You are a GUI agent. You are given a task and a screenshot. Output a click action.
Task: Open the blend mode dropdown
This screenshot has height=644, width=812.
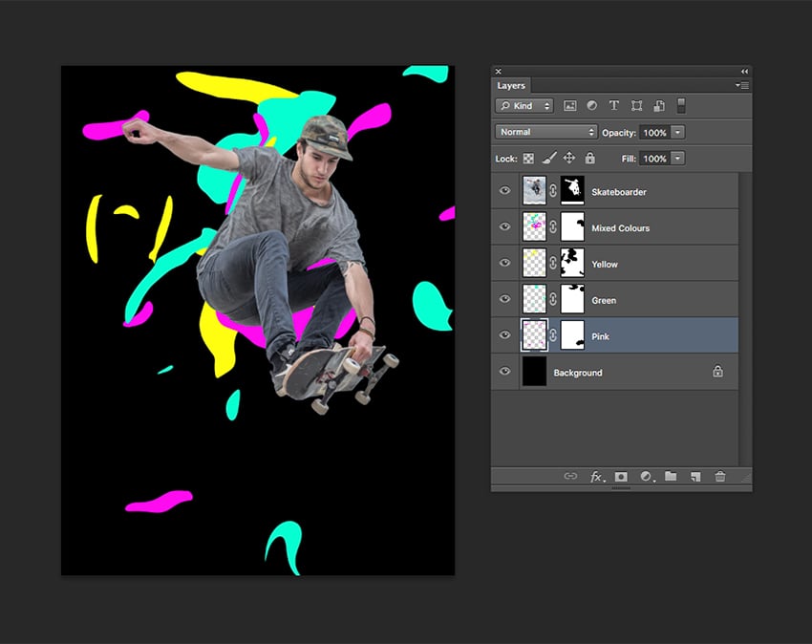pos(545,132)
